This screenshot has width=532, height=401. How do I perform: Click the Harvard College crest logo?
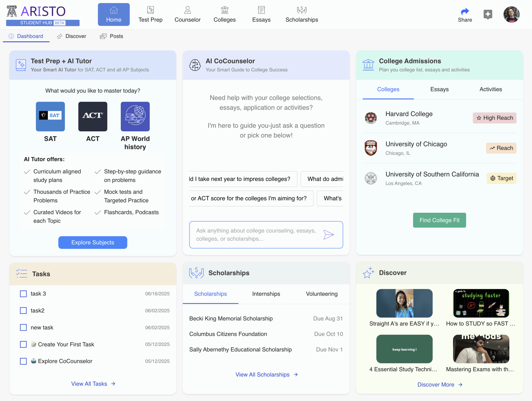[x=371, y=118]
